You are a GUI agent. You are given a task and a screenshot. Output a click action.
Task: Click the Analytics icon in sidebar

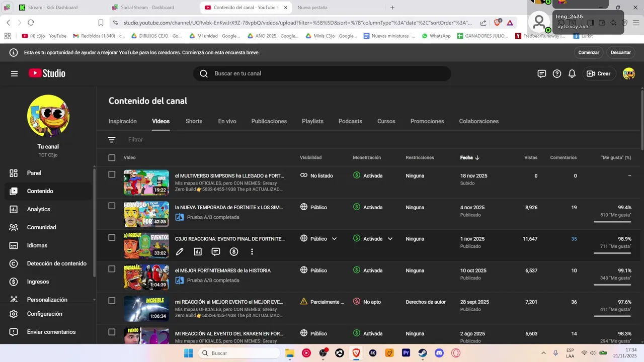pos(14,209)
